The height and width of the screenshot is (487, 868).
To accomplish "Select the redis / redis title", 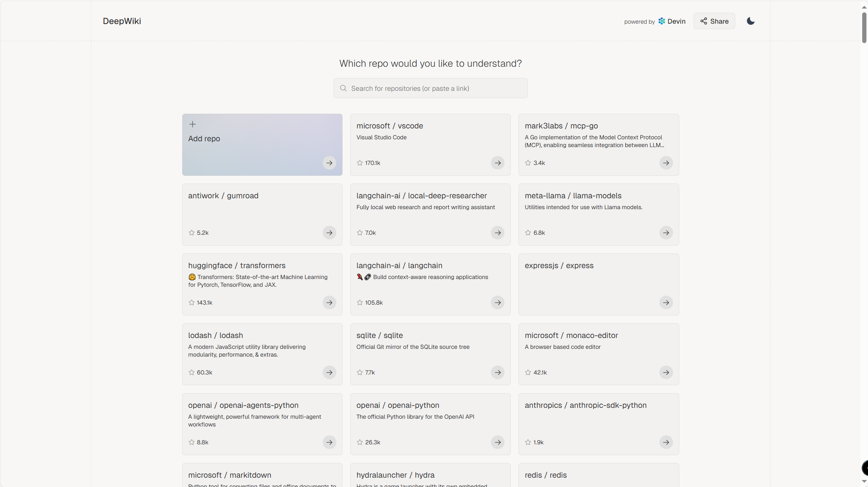I will [546, 475].
